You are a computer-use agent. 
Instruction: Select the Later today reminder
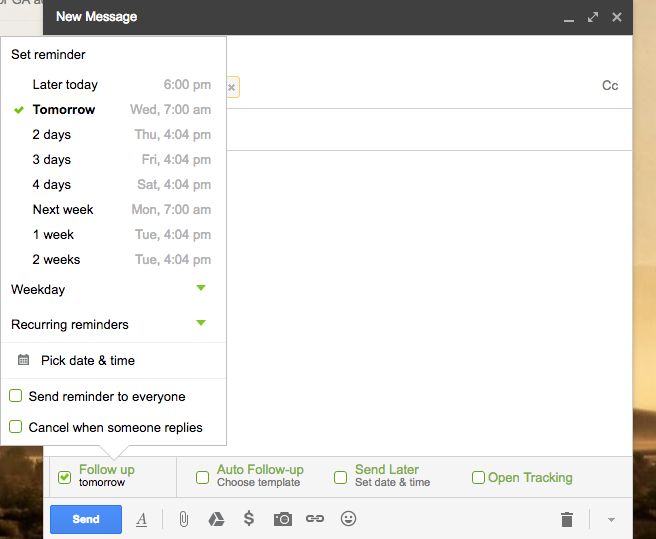pyautogui.click(x=65, y=85)
